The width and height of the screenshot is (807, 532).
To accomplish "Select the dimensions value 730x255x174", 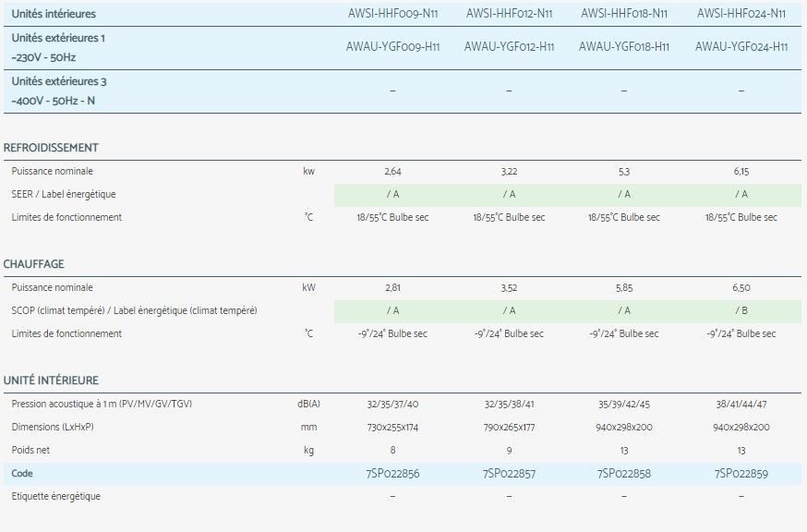I will (393, 427).
